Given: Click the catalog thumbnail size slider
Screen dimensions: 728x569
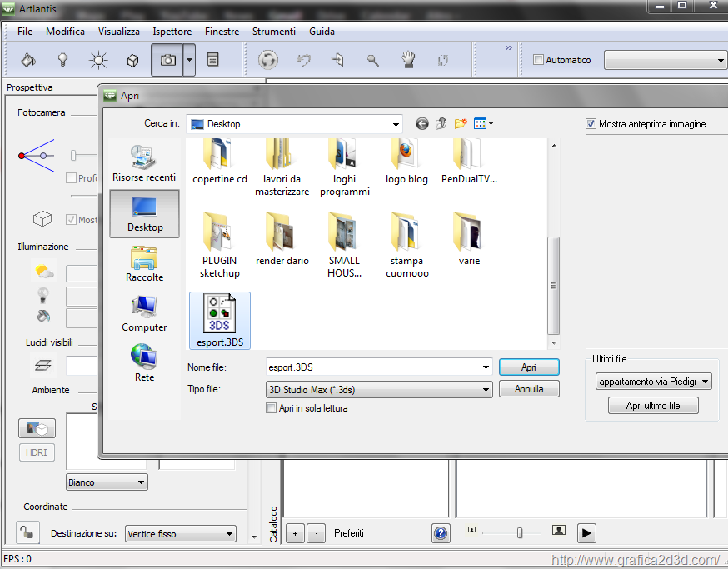Looking at the screenshot, I should [519, 532].
